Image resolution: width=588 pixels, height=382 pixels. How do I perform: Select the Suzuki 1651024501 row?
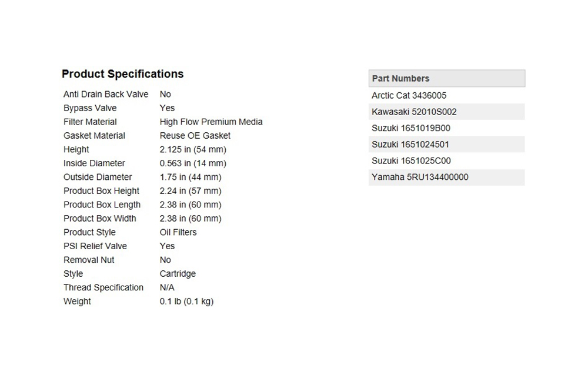coord(411,145)
